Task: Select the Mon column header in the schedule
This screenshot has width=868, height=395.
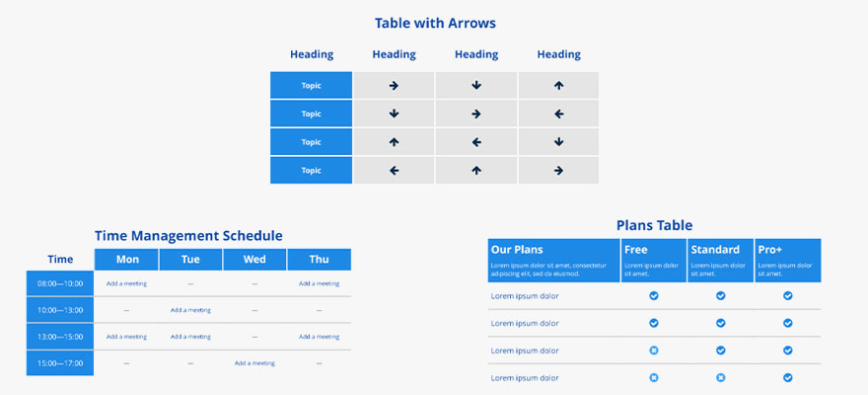Action: [127, 260]
